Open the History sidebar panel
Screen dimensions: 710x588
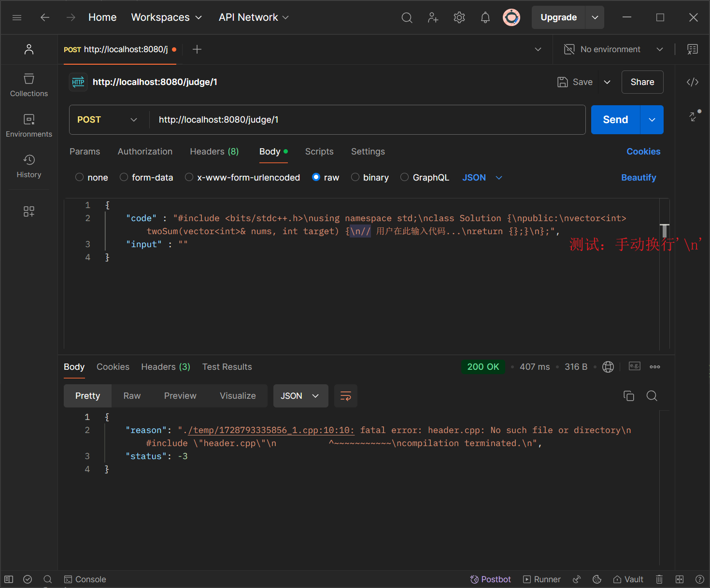[x=29, y=166]
